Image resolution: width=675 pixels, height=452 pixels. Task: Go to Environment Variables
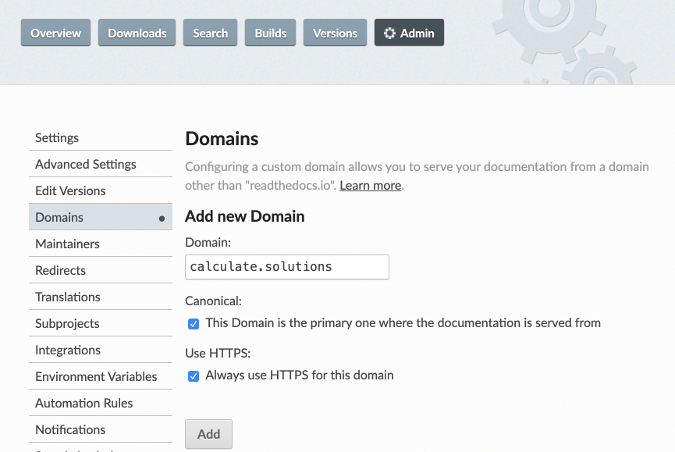tap(100, 377)
